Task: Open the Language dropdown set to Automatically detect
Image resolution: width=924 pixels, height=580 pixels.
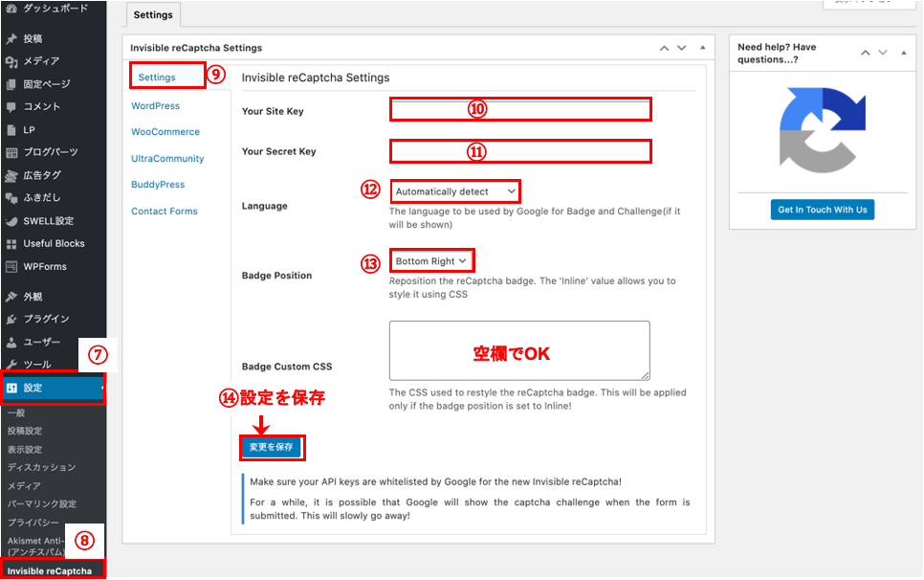Action: point(455,191)
